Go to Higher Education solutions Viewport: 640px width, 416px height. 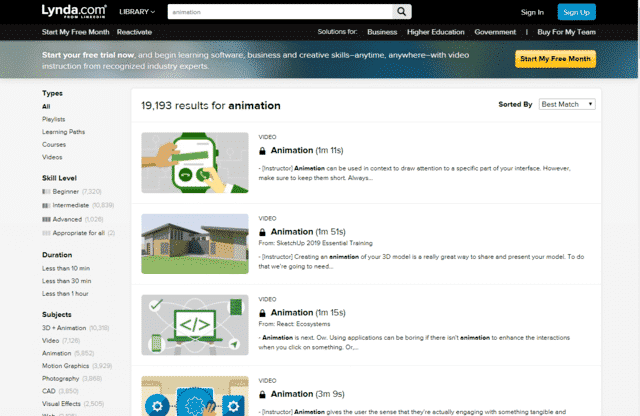pos(436,32)
